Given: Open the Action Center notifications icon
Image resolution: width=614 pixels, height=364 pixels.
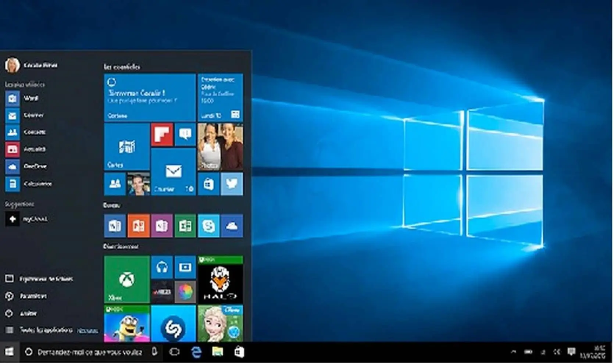Looking at the screenshot, I should tap(571, 352).
